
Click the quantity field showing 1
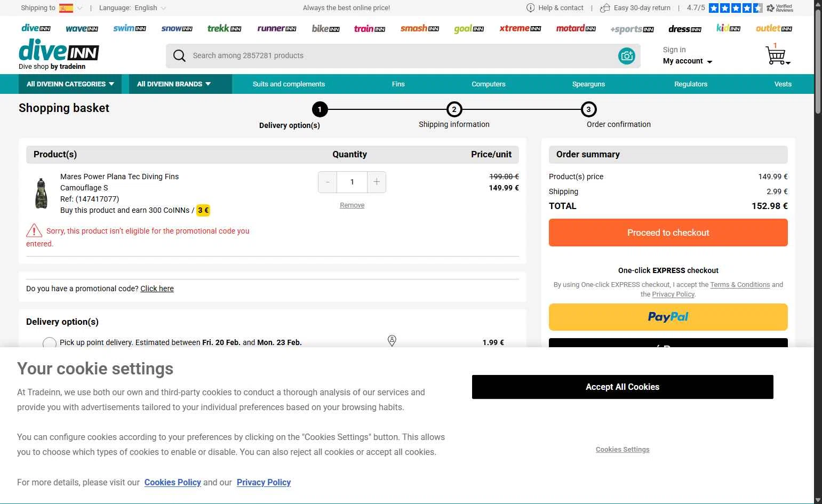352,182
